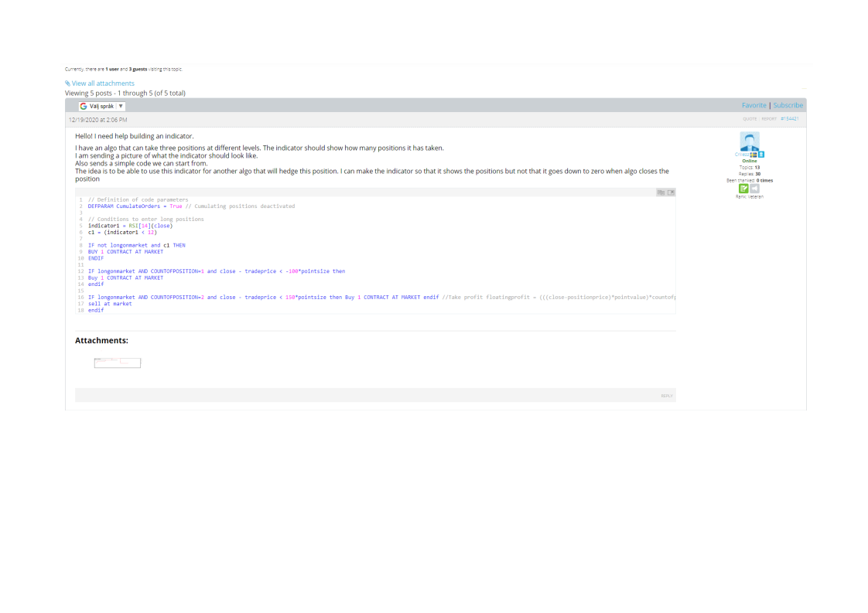Click the gray megaphone icon under the user stats
The height and width of the screenshot is (613, 868).
tap(754, 189)
